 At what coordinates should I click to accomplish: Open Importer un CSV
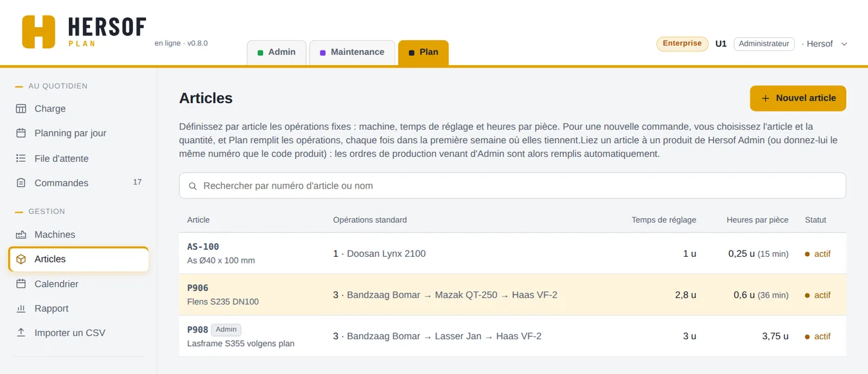coord(79,333)
